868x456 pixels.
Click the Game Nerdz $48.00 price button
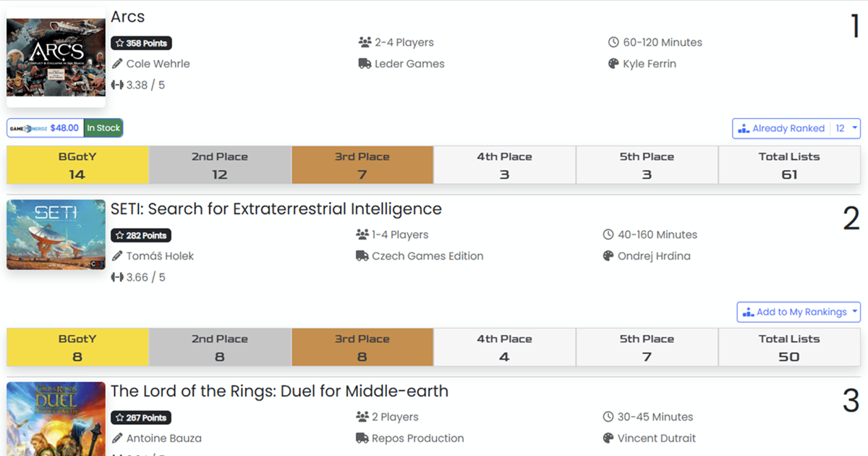pos(45,128)
